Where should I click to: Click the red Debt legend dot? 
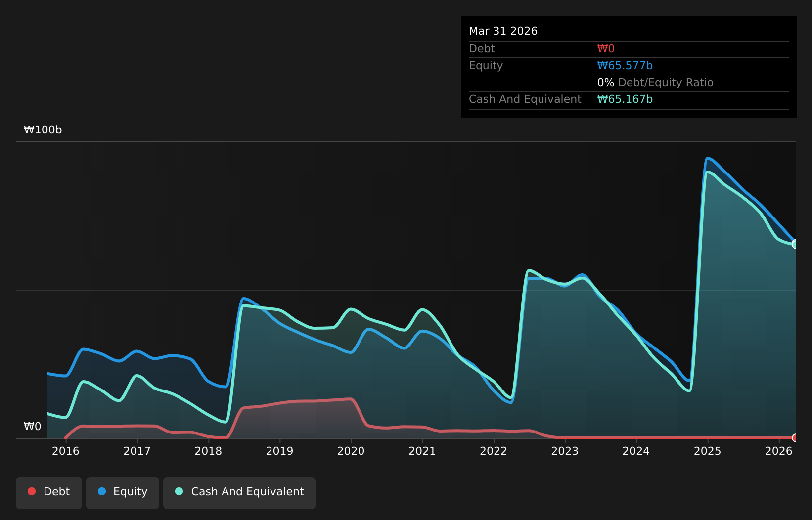coord(32,491)
